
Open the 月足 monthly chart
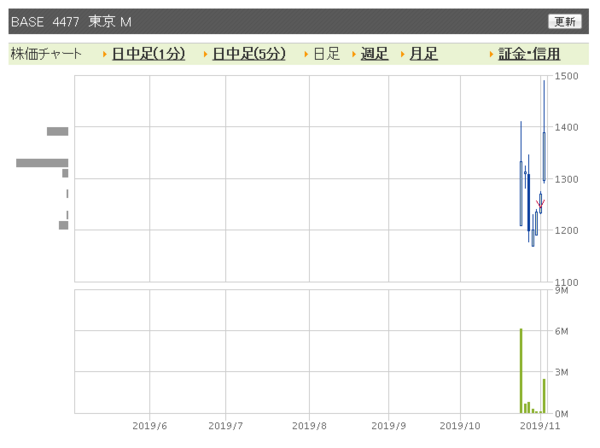(x=424, y=54)
